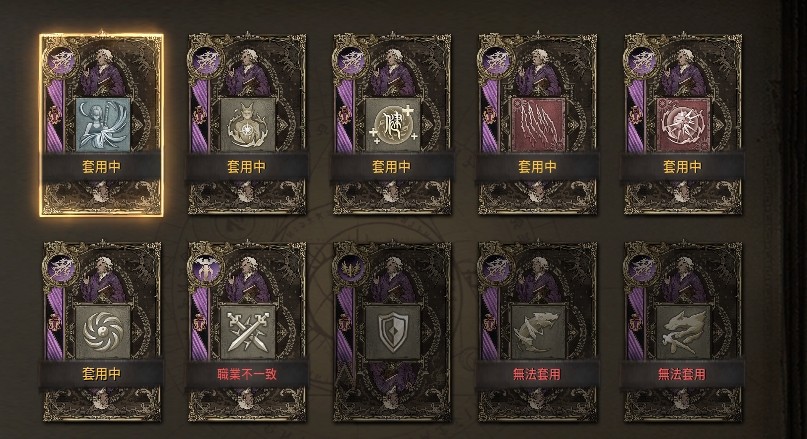The height and width of the screenshot is (439, 807).
Task: Choose the wolf head biting skill icon
Action: coord(538,332)
